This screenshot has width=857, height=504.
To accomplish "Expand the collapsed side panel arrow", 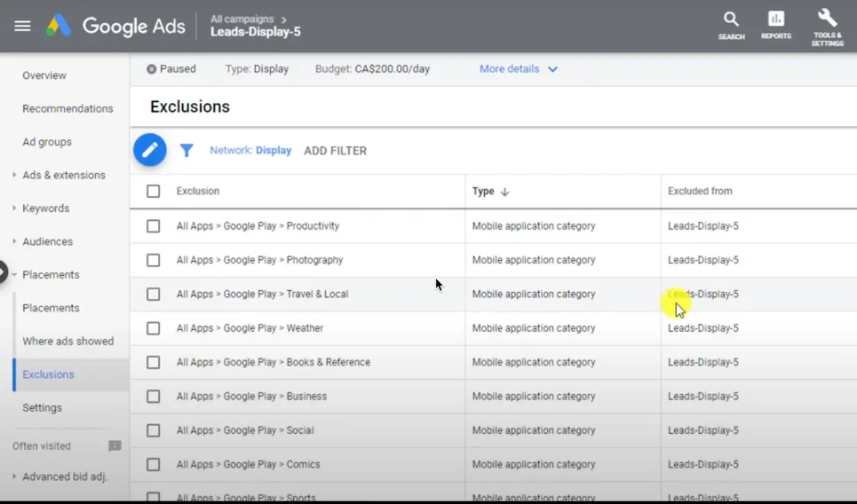I will (x=3, y=272).
